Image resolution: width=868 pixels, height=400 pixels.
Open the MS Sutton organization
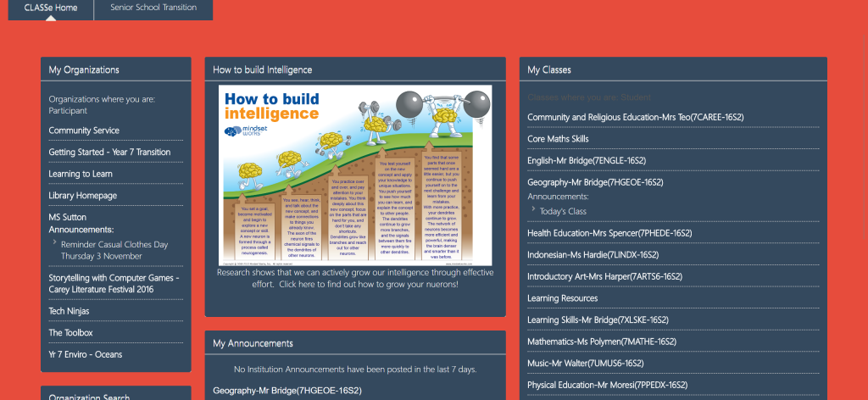68,217
